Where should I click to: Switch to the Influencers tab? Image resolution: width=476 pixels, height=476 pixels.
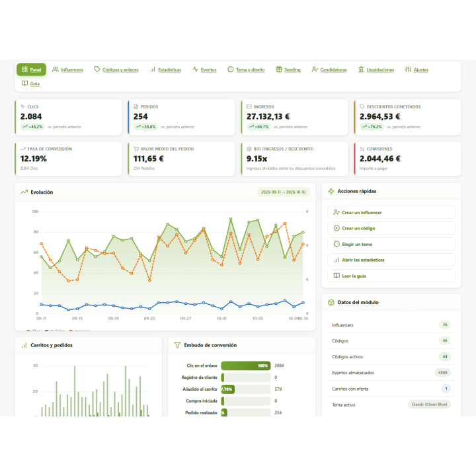pos(67,69)
